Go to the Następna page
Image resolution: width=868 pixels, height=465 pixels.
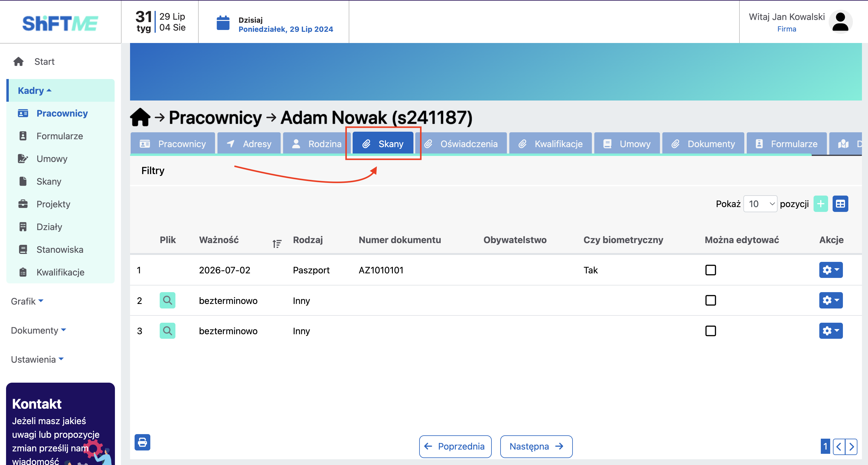tap(536, 447)
